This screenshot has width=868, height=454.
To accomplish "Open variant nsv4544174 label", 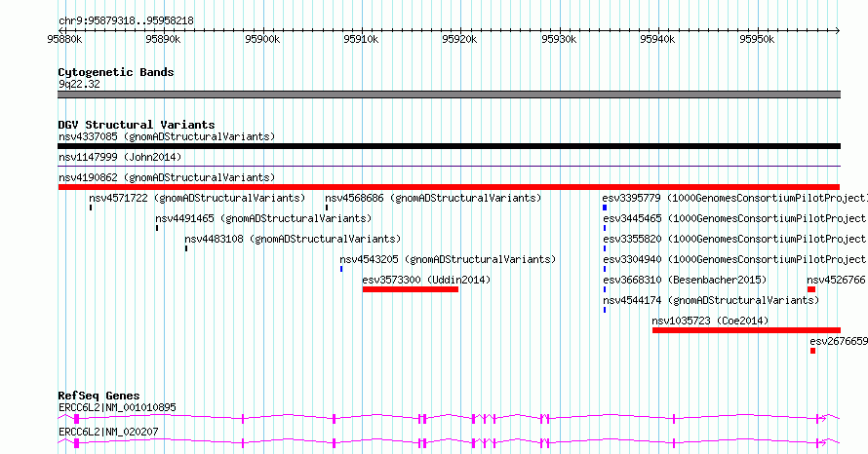I will pos(711,300).
